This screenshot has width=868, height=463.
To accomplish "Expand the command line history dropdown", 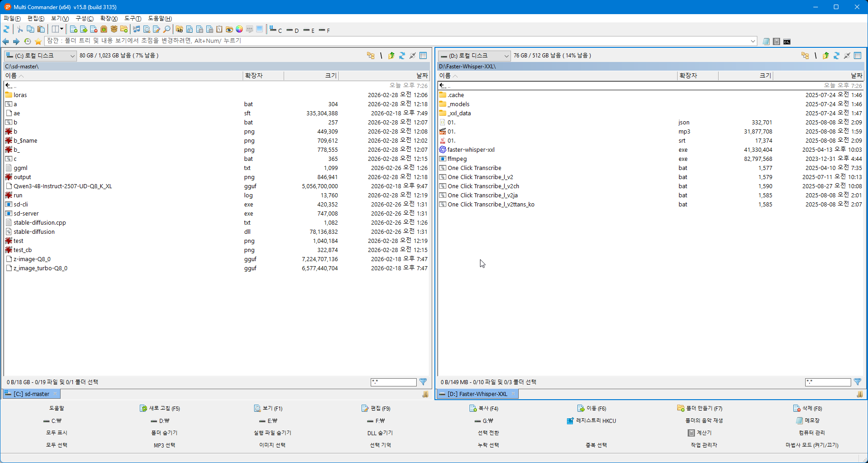I will pyautogui.click(x=753, y=41).
